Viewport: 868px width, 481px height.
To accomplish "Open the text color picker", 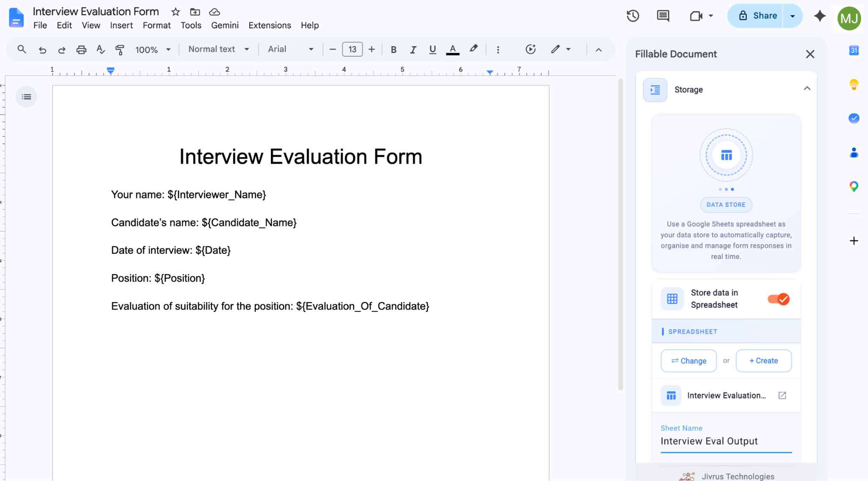I will coord(453,50).
